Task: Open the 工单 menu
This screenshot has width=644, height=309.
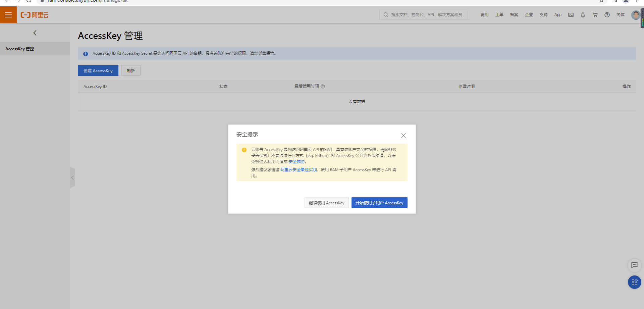Action: pyautogui.click(x=499, y=15)
